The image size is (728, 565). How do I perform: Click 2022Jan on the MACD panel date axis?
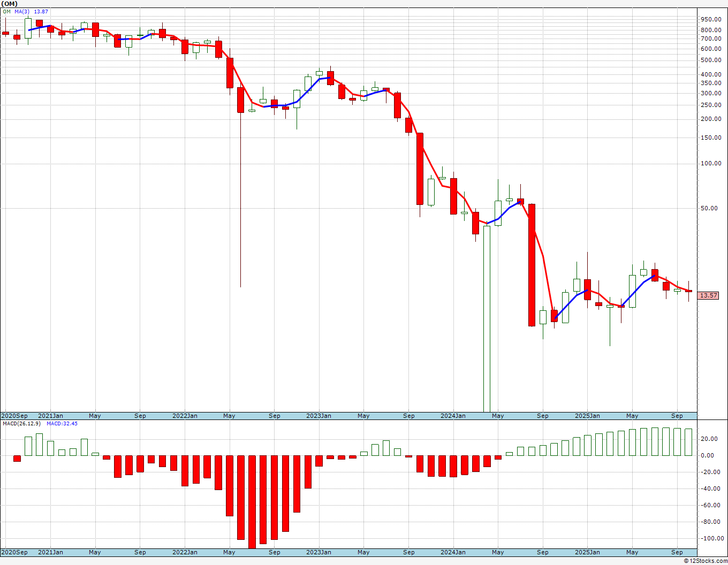(185, 552)
